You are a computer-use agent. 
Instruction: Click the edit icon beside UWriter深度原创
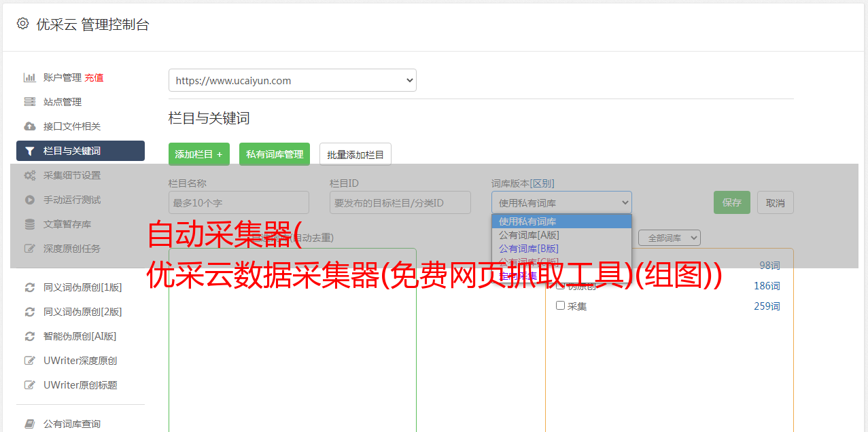pyautogui.click(x=30, y=361)
